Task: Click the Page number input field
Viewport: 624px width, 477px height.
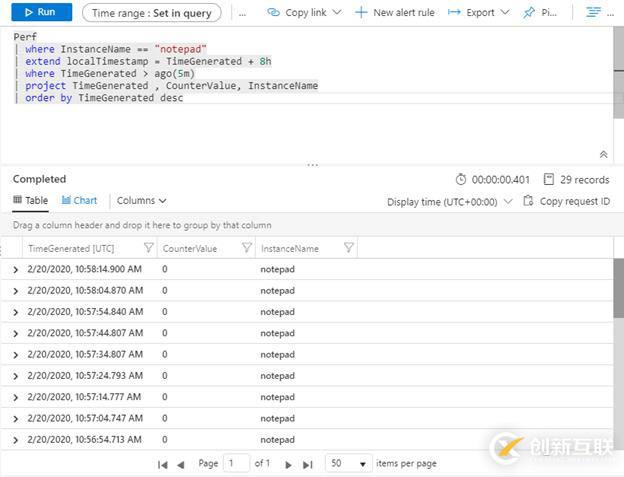Action: [237, 463]
